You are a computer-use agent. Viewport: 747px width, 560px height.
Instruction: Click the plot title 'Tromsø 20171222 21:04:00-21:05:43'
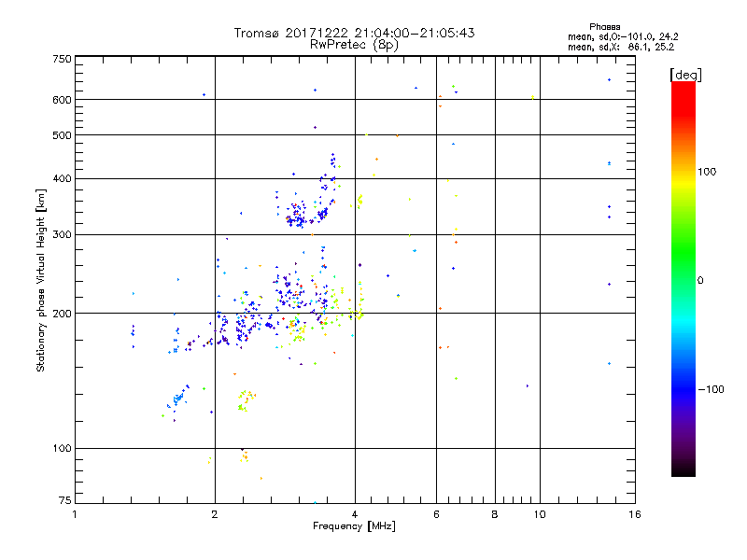coord(354,33)
